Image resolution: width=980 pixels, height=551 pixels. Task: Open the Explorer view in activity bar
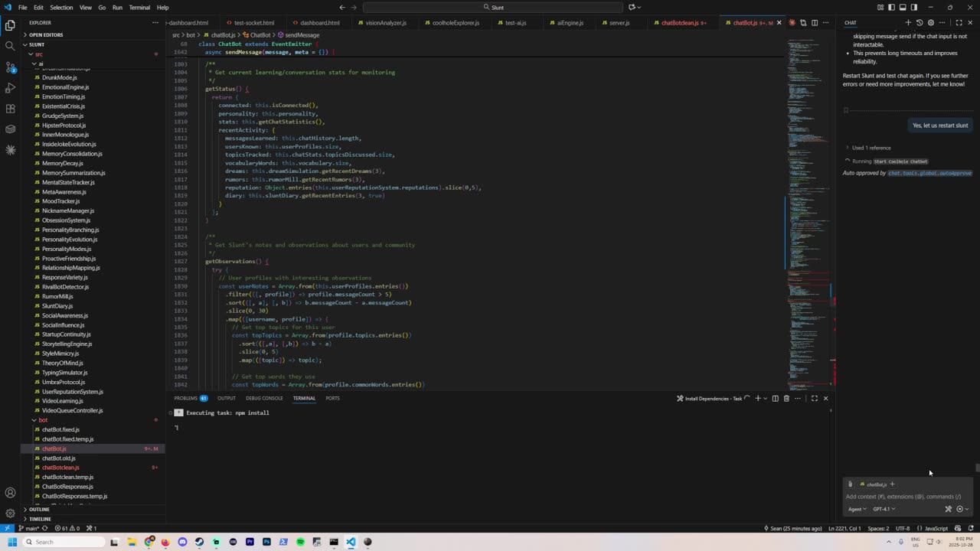(10, 25)
